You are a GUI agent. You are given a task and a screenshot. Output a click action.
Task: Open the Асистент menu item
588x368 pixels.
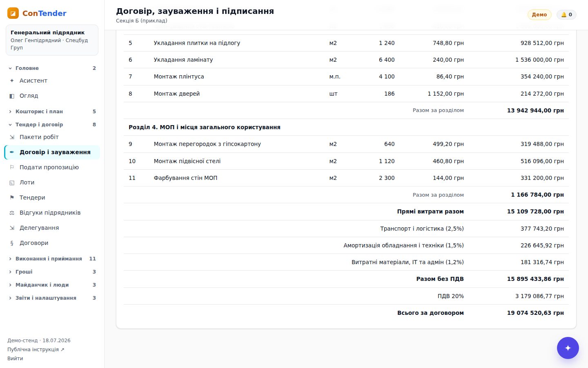[52, 81]
